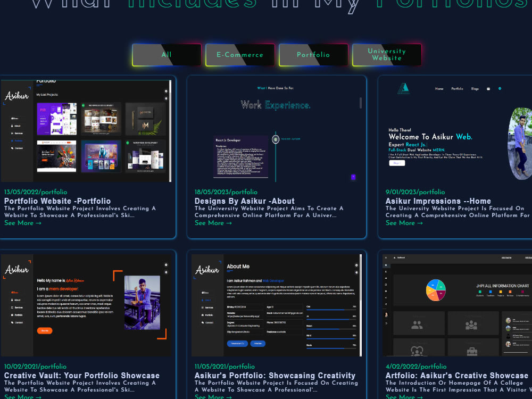Open See More under Asikur's Portfolio: Showcasing Creativity
Screen dimensions: 532x399
(x=213, y=397)
